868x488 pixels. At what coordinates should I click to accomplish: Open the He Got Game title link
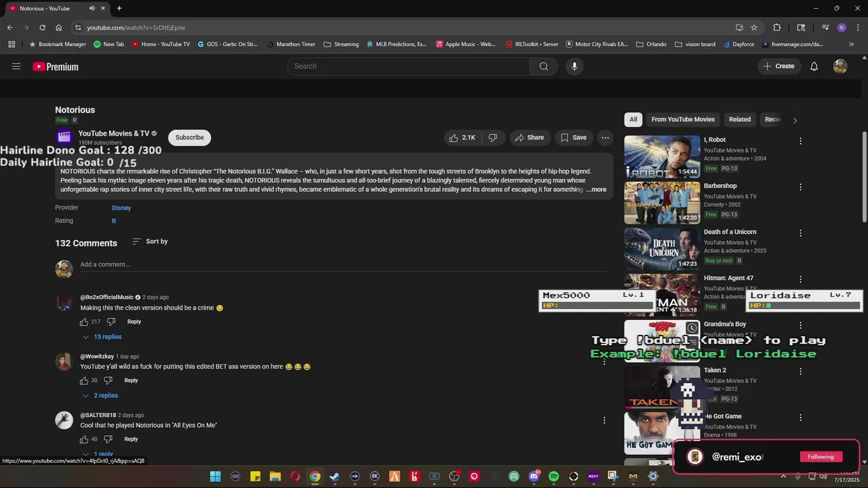723,416
